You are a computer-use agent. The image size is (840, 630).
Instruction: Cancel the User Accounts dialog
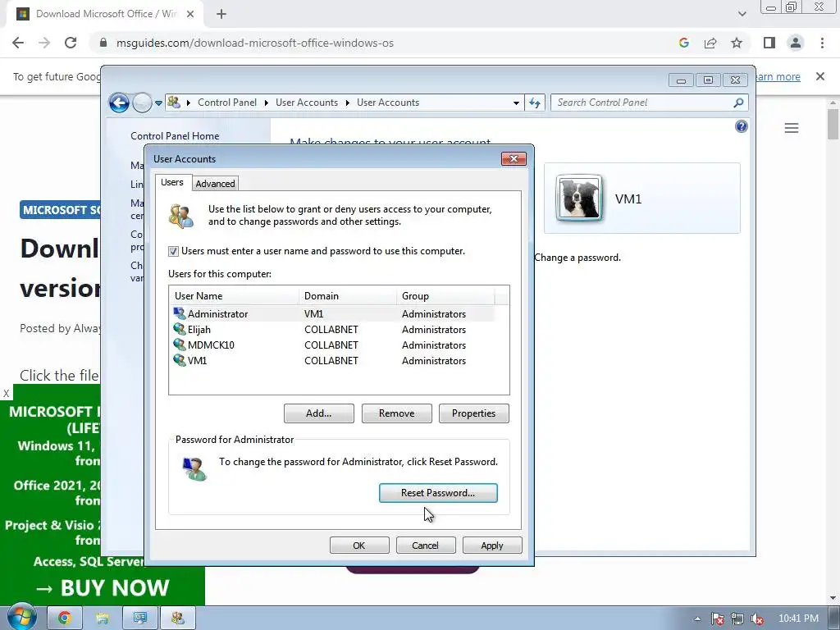pos(426,546)
